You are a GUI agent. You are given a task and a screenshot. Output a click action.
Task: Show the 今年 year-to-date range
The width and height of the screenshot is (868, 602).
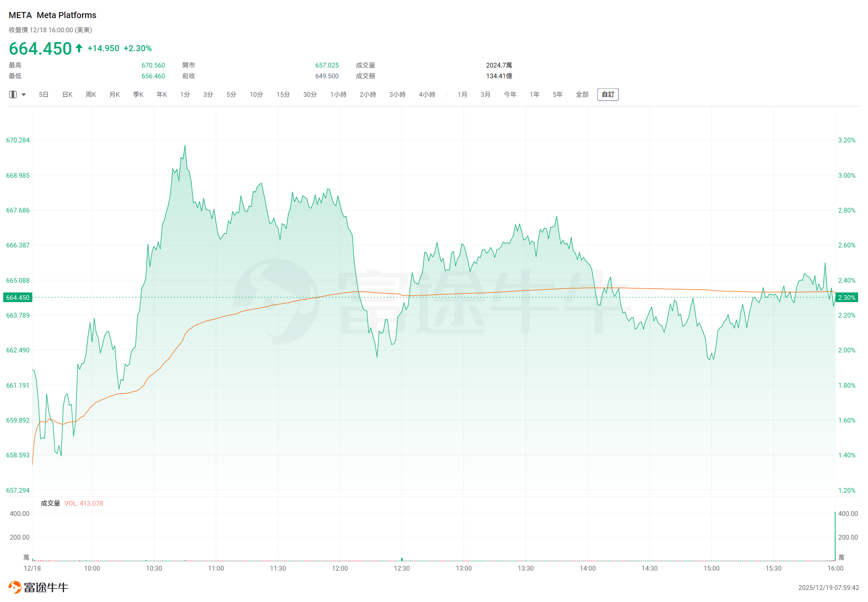click(x=510, y=95)
